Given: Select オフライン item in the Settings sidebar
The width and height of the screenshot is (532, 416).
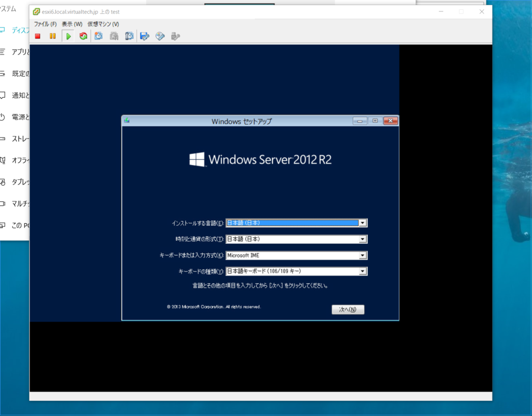Looking at the screenshot, I should [15, 160].
